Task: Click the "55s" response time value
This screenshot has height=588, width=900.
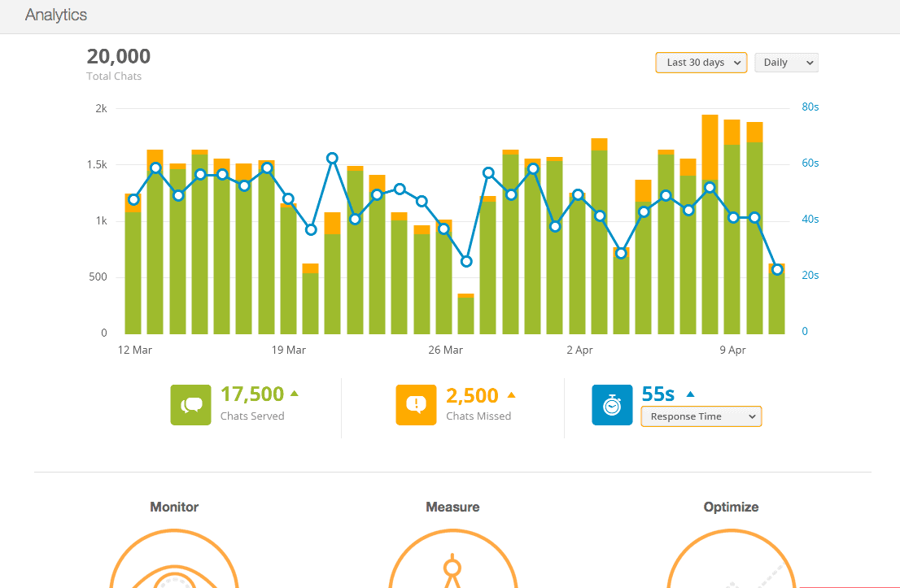Action: coord(658,394)
